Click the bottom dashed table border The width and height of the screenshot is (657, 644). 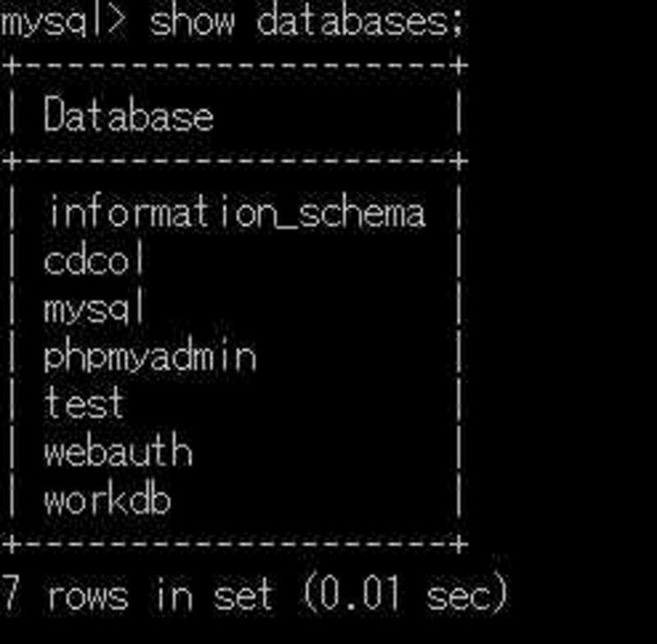click(x=234, y=544)
